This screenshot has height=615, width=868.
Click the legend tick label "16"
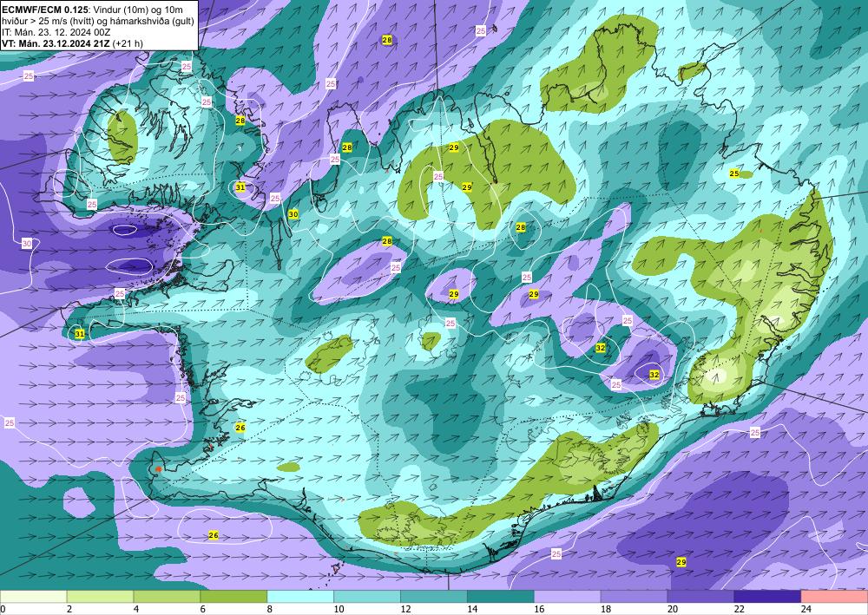(539, 609)
